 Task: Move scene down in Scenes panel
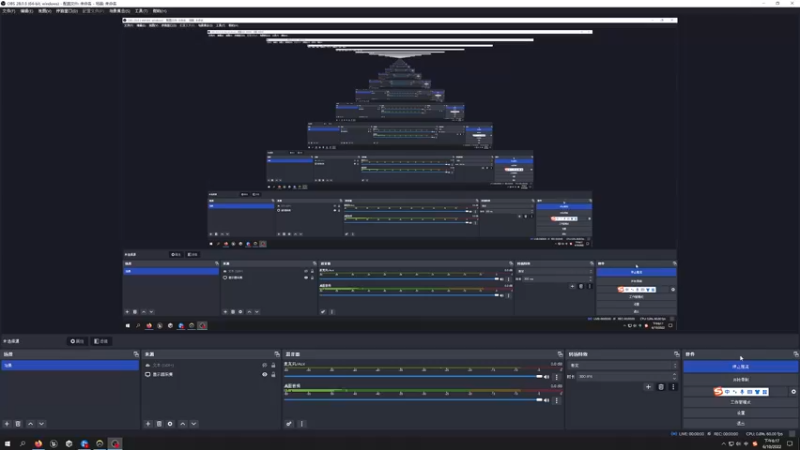41,424
